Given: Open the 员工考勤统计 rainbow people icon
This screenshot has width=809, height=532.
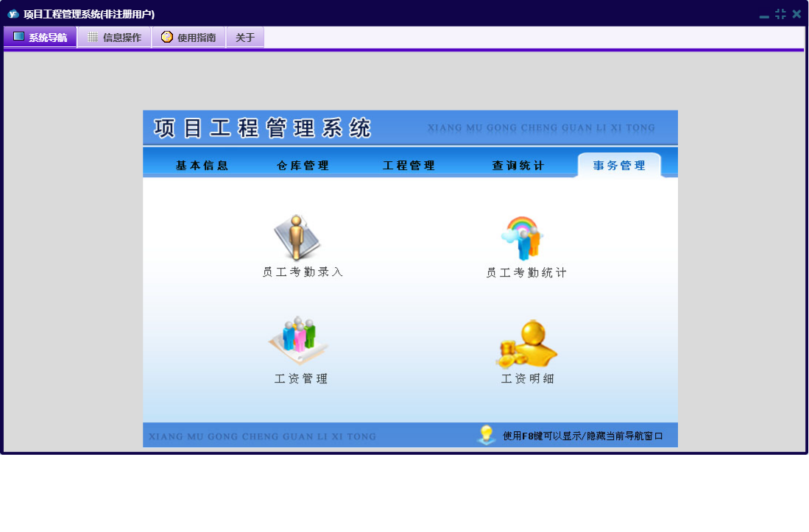Looking at the screenshot, I should pyautogui.click(x=522, y=238).
